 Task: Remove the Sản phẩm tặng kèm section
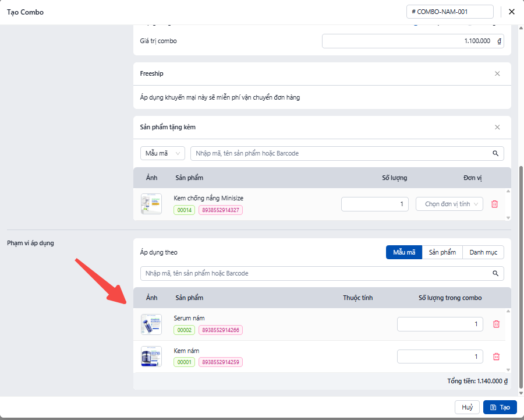(x=497, y=127)
